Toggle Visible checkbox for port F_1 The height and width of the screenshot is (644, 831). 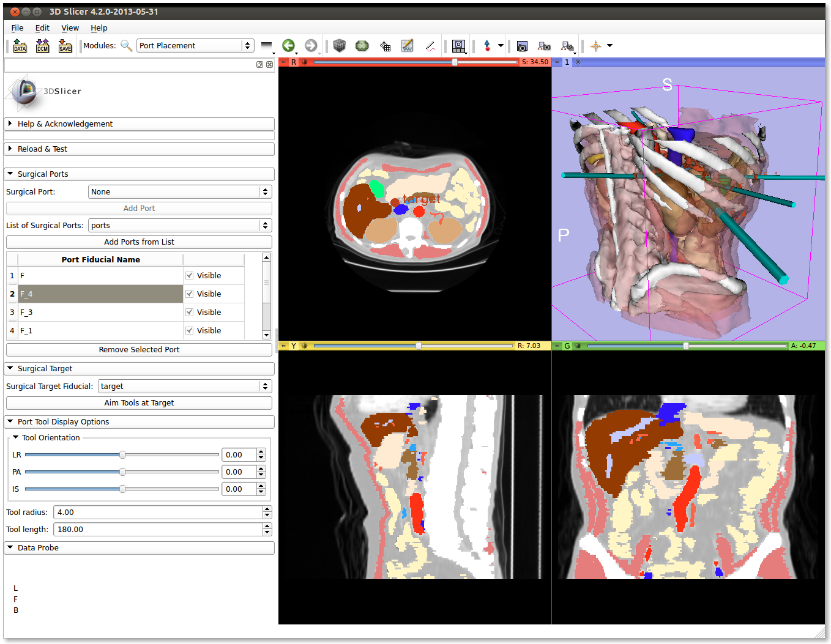pos(190,331)
